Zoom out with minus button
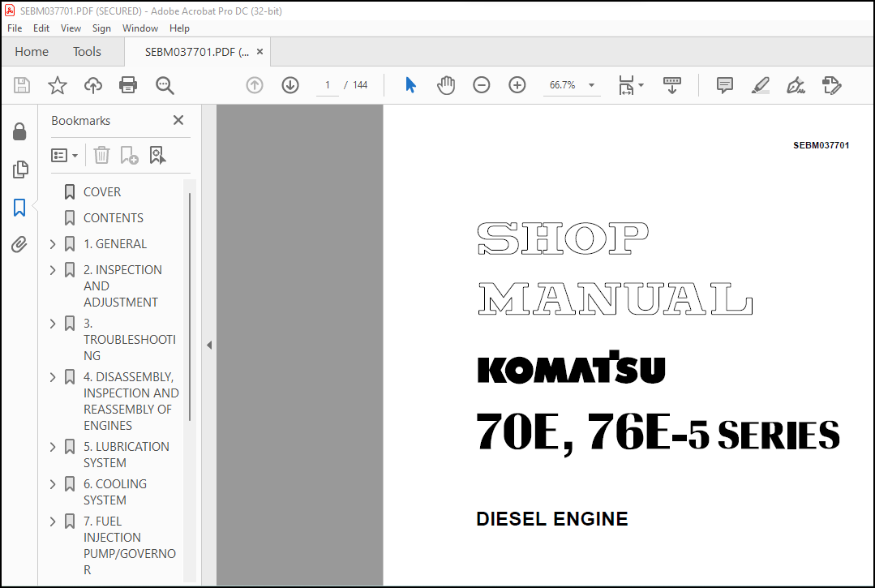 click(481, 85)
